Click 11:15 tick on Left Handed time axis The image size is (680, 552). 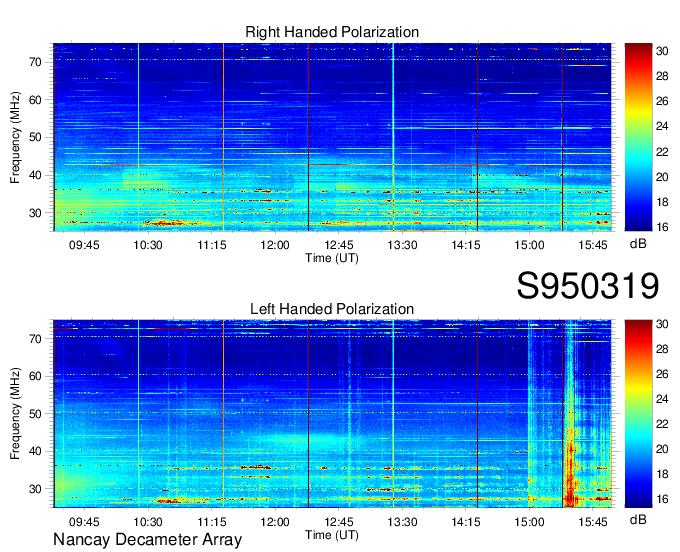212,522
